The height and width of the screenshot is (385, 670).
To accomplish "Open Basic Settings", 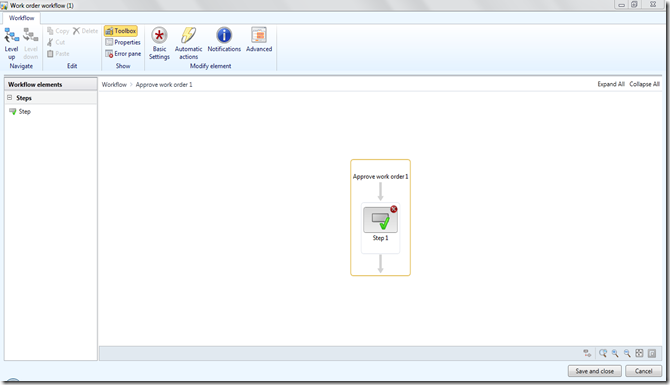I will (x=159, y=43).
